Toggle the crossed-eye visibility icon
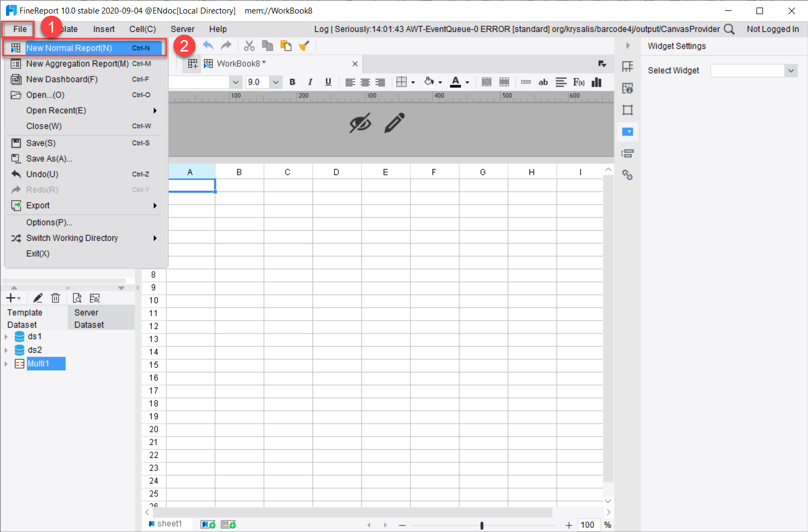Screen dimensions: 808x532 [360, 123]
